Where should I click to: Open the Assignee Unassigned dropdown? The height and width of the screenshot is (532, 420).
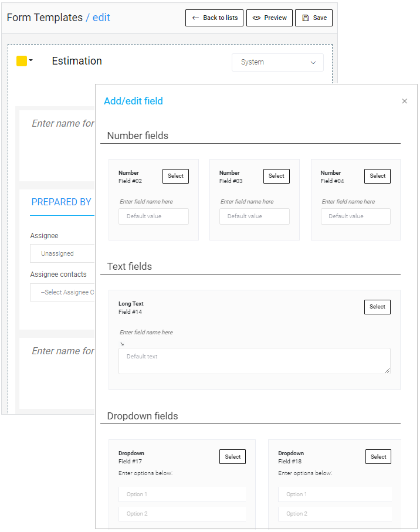tap(62, 254)
